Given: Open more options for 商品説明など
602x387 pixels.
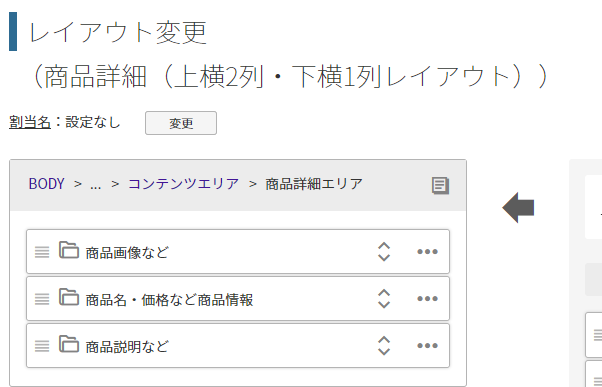Looking at the screenshot, I should (427, 346).
